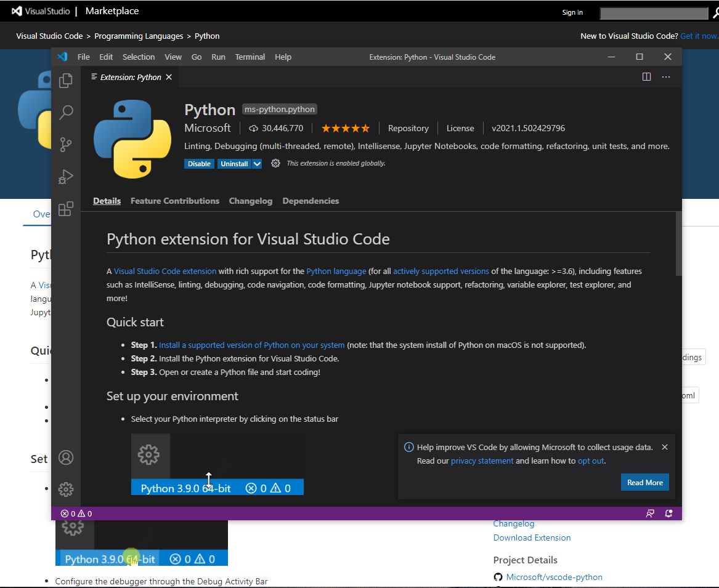The height and width of the screenshot is (588, 719).
Task: Disable the Python extension
Action: coord(199,164)
